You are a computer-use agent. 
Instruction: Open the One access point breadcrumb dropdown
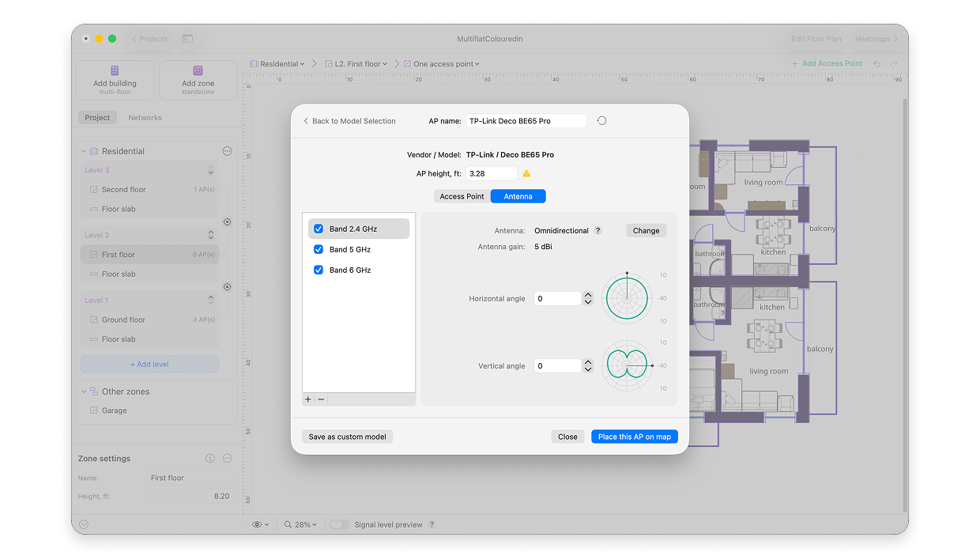(443, 63)
